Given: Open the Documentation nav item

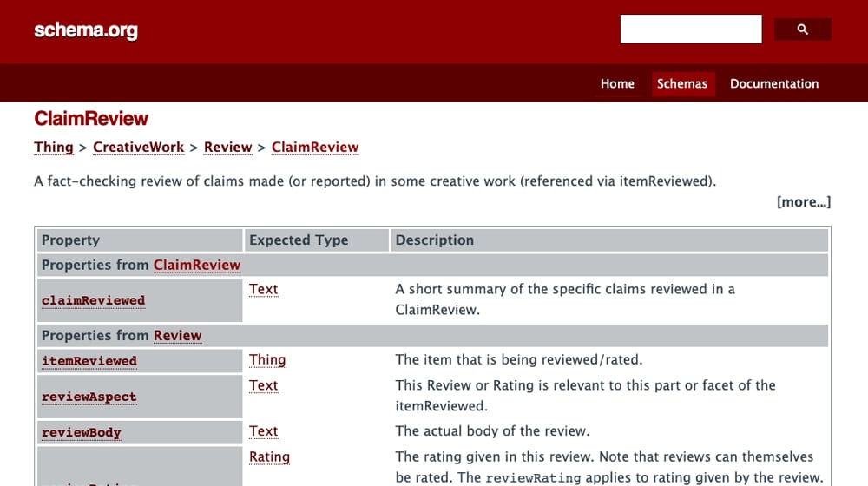Looking at the screenshot, I should (x=774, y=83).
